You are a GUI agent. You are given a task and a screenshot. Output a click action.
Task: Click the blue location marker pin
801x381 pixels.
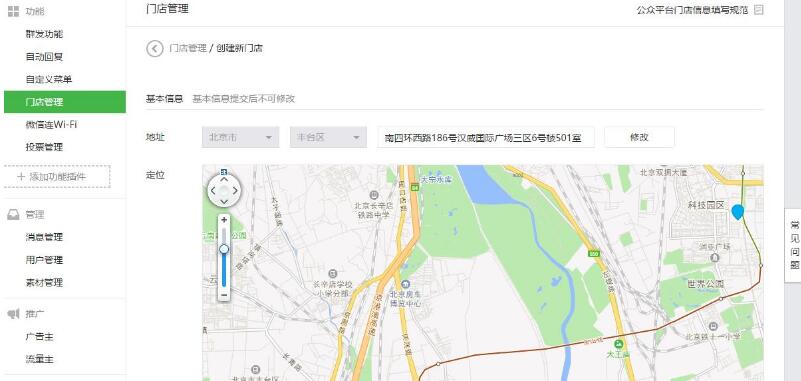click(737, 212)
